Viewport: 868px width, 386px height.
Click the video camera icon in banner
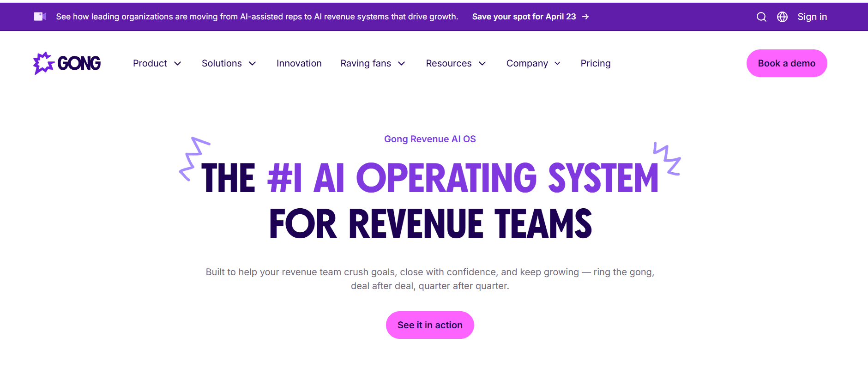[40, 17]
